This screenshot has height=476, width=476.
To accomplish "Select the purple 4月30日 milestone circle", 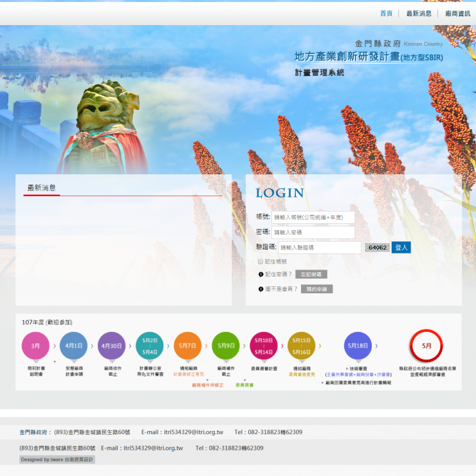I will (111, 345).
